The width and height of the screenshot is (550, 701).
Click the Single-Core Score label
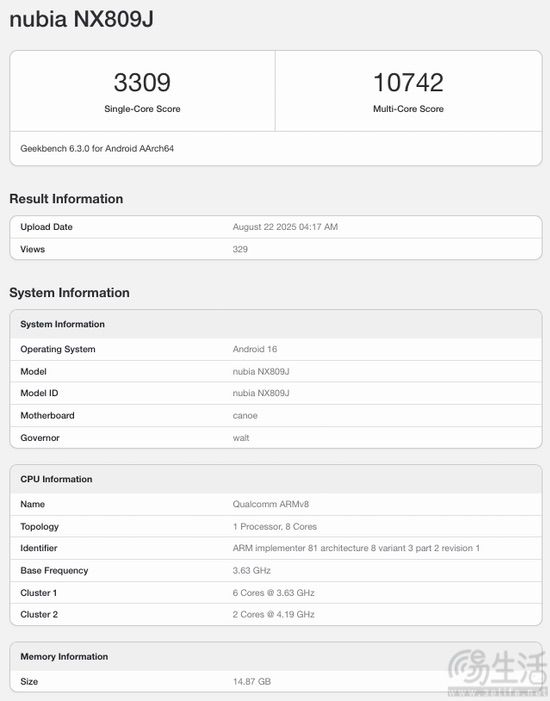click(x=142, y=109)
